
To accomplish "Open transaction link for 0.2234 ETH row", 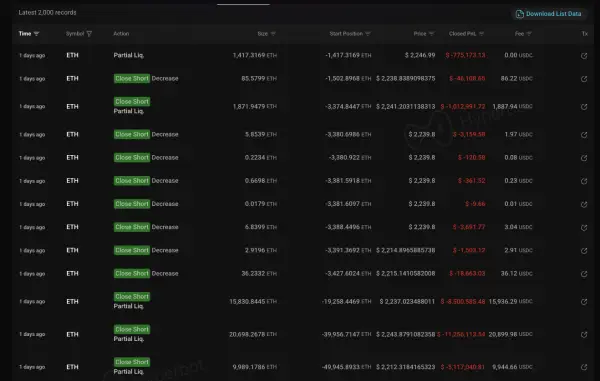I will pyautogui.click(x=584, y=158).
